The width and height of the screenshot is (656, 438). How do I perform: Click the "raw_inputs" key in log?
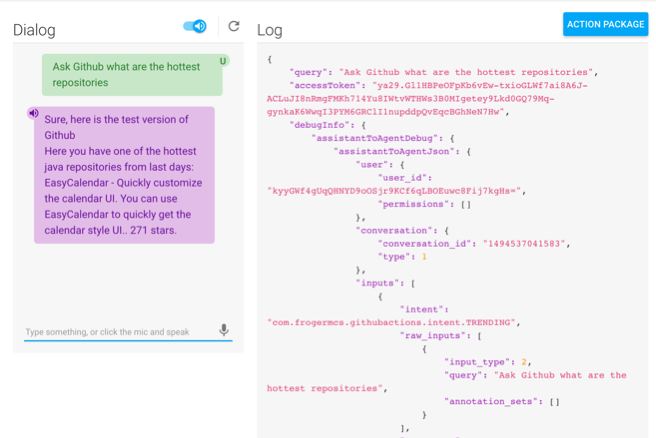tap(436, 336)
